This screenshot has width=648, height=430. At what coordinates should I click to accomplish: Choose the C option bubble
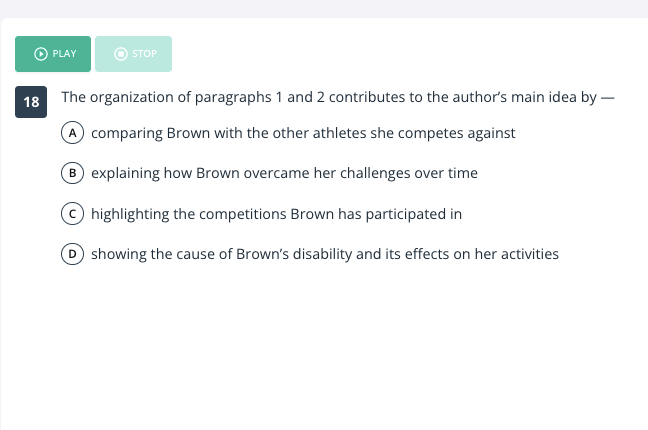coord(72,214)
